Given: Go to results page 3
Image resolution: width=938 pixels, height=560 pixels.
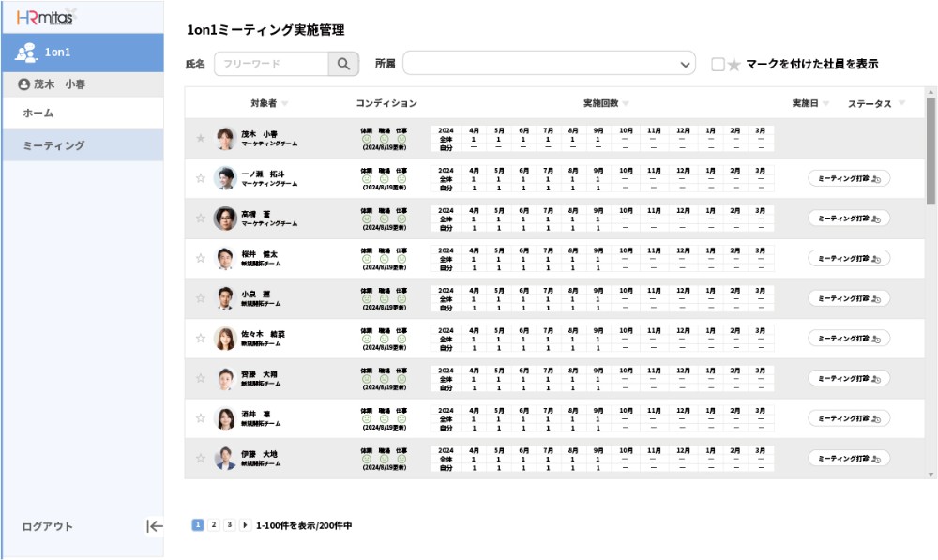Looking at the screenshot, I should [x=228, y=525].
